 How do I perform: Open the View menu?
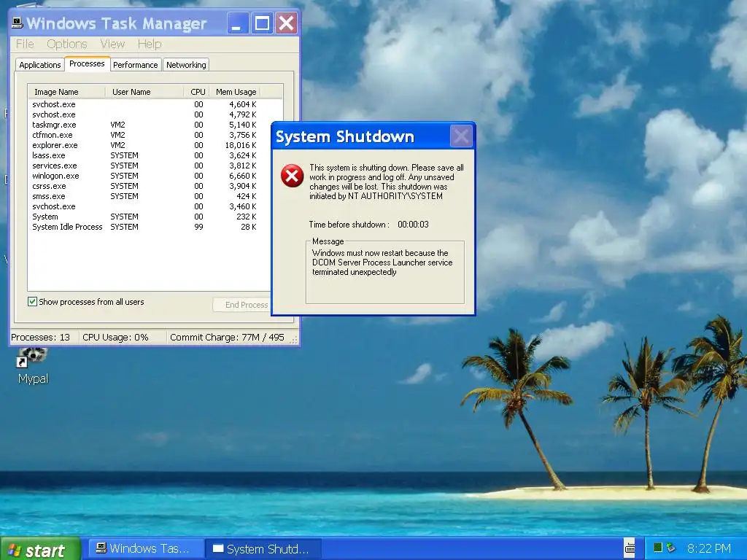tap(112, 44)
